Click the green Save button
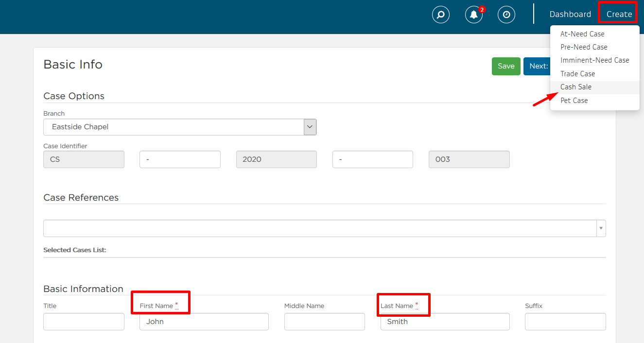The height and width of the screenshot is (343, 644). 506,66
